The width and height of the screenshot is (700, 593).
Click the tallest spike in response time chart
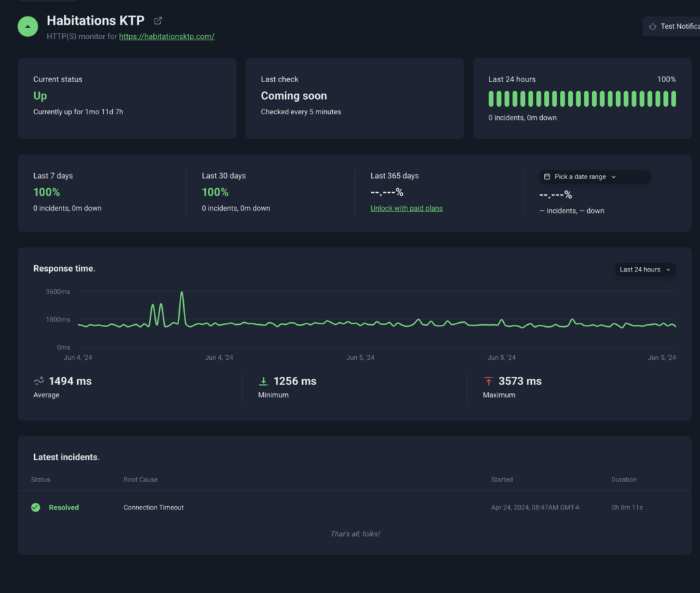click(x=182, y=294)
